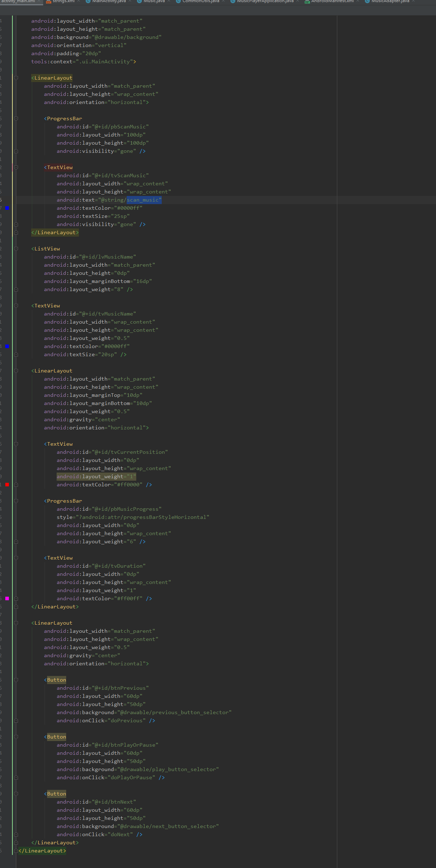The width and height of the screenshot is (436, 868).
Task: Open magenta gutter color swatch #ff00ff
Action: [x=7, y=598]
